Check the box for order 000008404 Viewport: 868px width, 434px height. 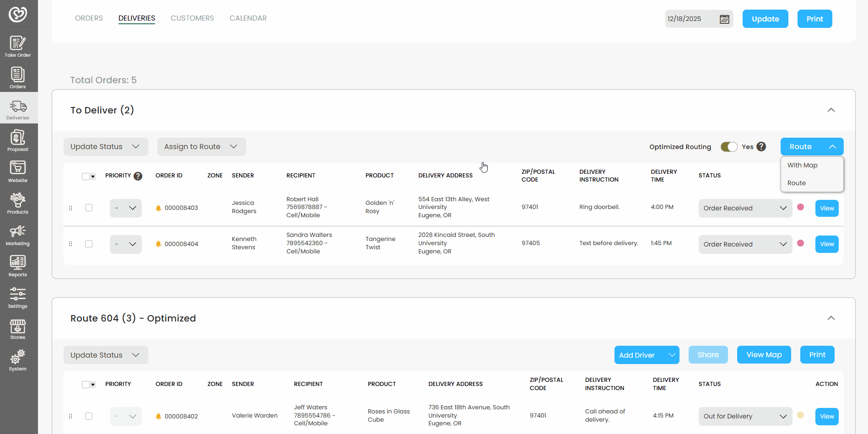[89, 244]
